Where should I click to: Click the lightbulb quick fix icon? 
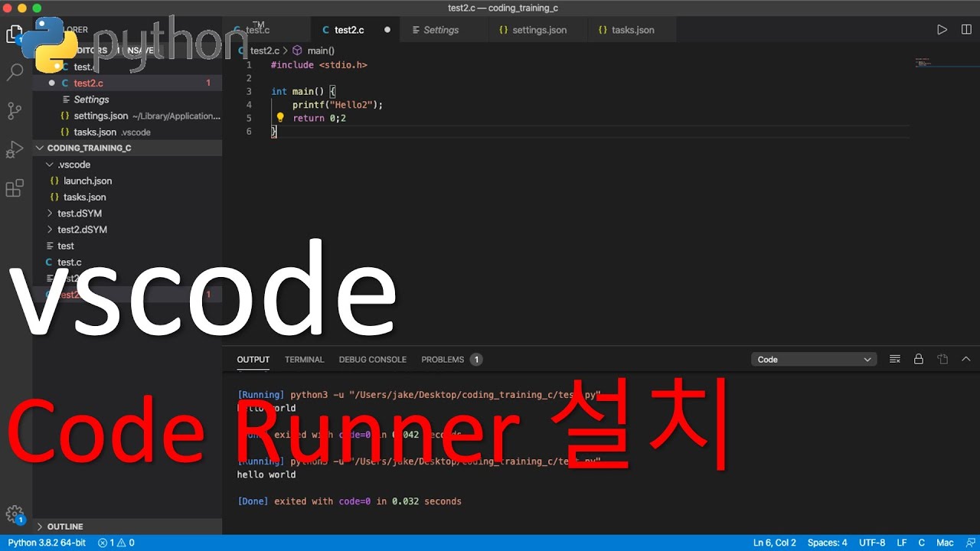(280, 118)
